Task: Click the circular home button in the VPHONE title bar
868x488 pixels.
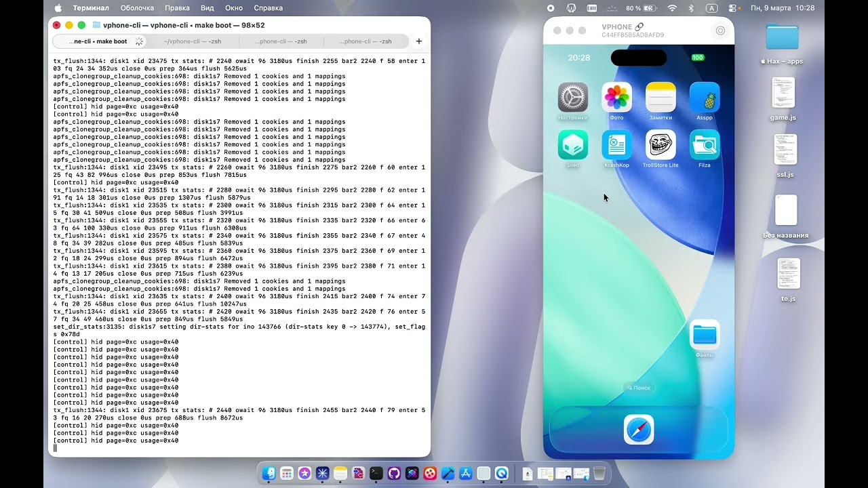Action: pos(720,30)
